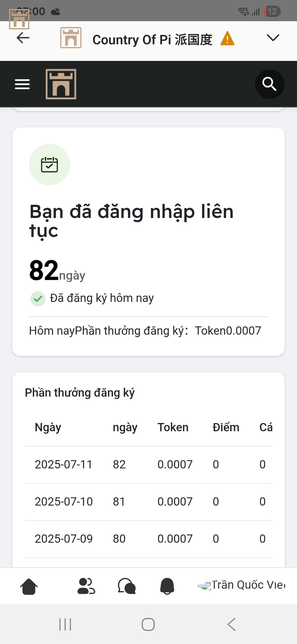The height and width of the screenshot is (644, 297).
Task: Tap Android recent apps button
Action: pos(65,624)
